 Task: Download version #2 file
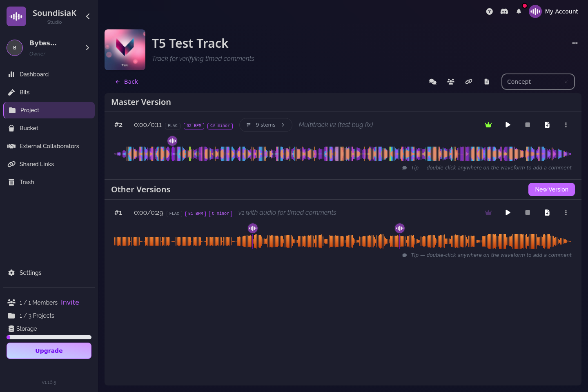(x=547, y=125)
